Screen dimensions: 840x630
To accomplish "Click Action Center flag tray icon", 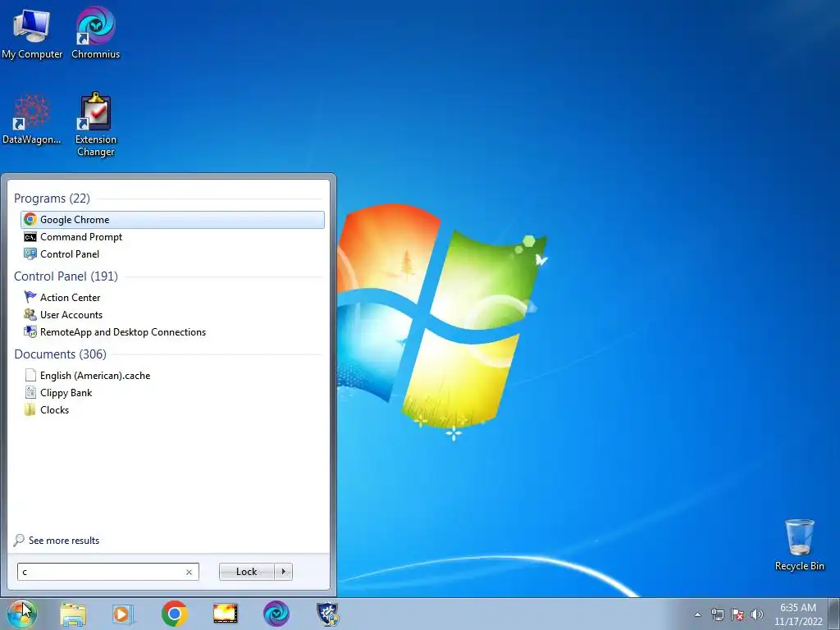I will point(737,614).
